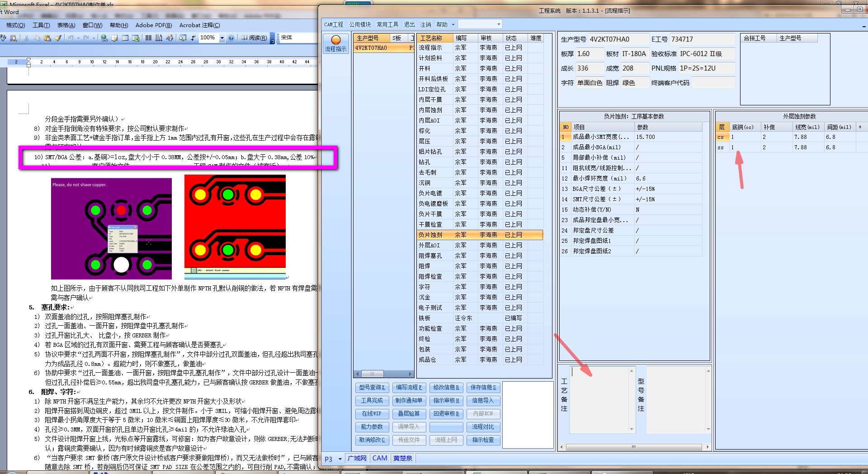Click the 流程指示 orange icon button

click(x=335, y=43)
